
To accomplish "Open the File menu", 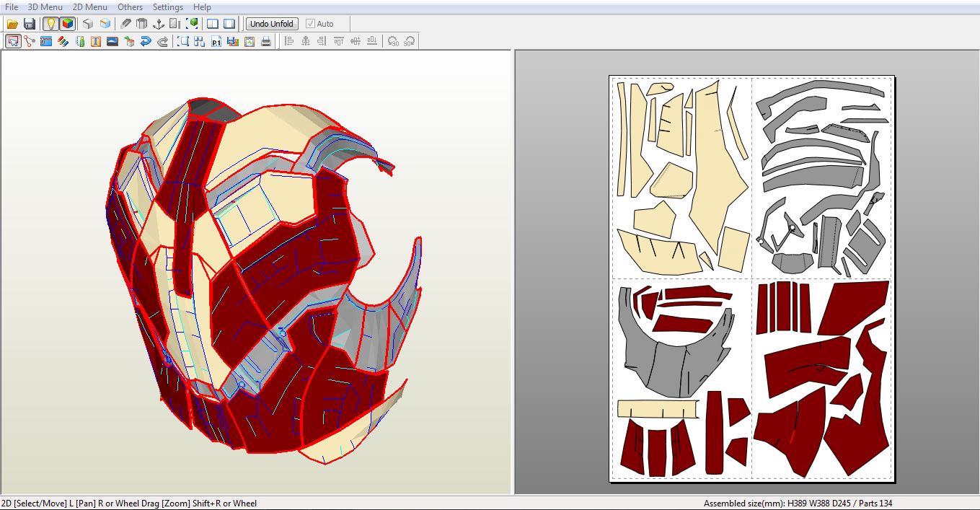I will (12, 6).
